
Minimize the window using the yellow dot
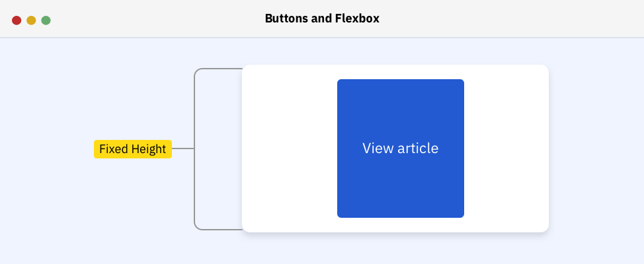31,20
